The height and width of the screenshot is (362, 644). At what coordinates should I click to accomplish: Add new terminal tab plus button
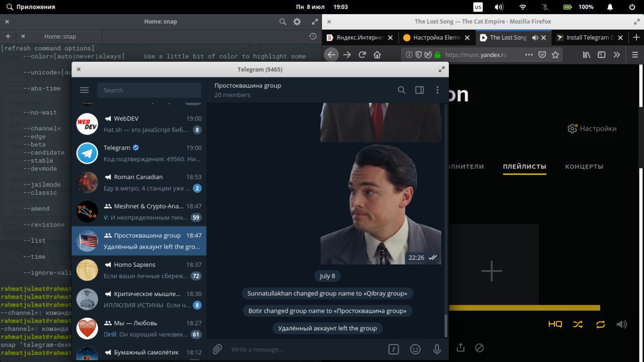point(8,36)
